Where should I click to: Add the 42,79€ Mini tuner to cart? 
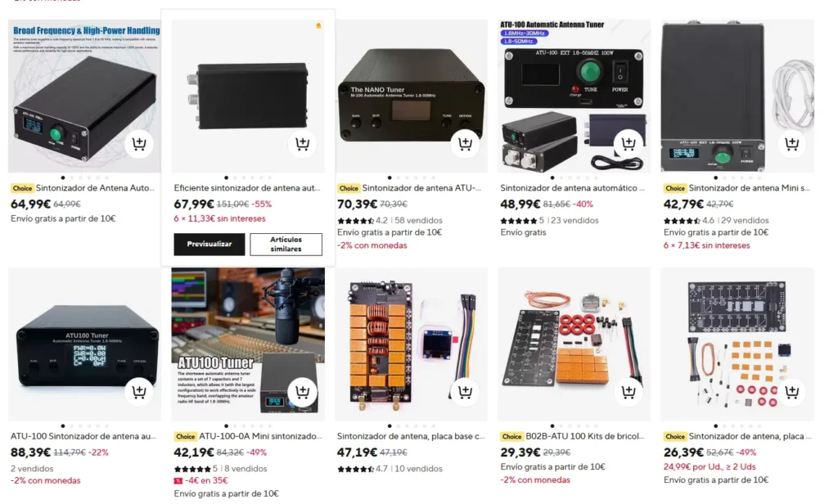[x=791, y=144]
